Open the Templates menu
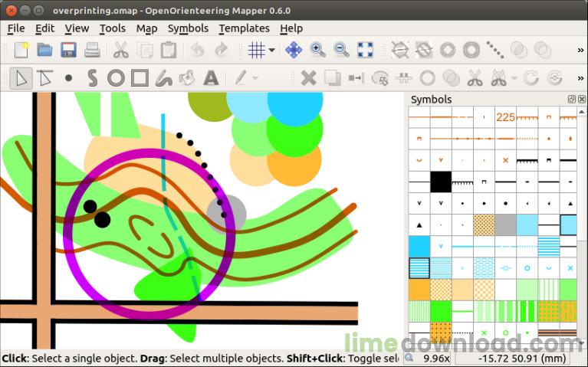Screen dimensions: 588x367 click(244, 28)
